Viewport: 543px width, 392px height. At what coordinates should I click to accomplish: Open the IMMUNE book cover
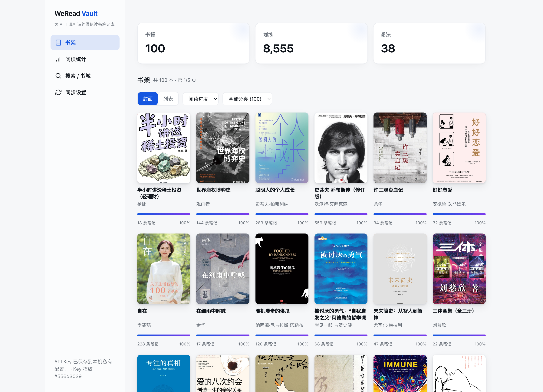point(400,373)
